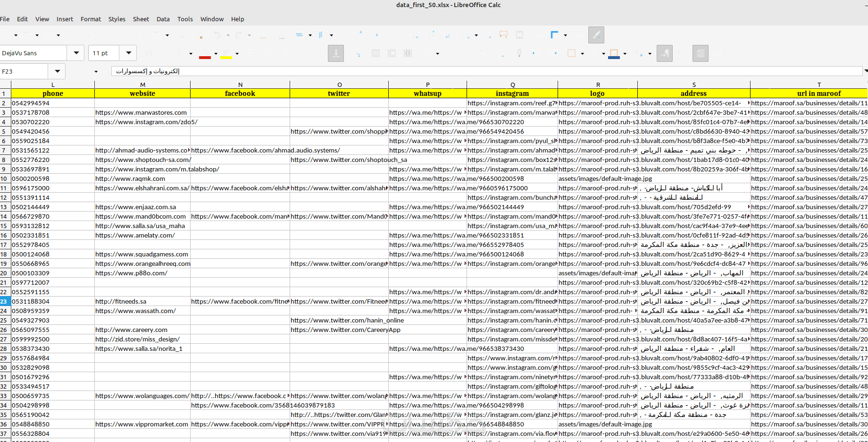Open the border color dropdown arrow

pos(625,54)
